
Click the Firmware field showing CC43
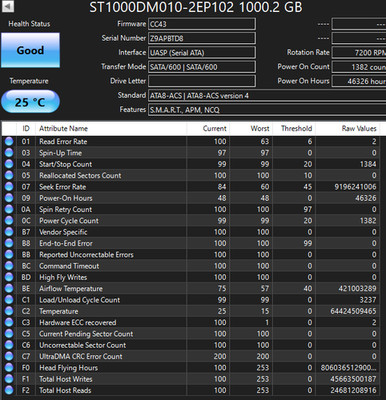click(202, 24)
